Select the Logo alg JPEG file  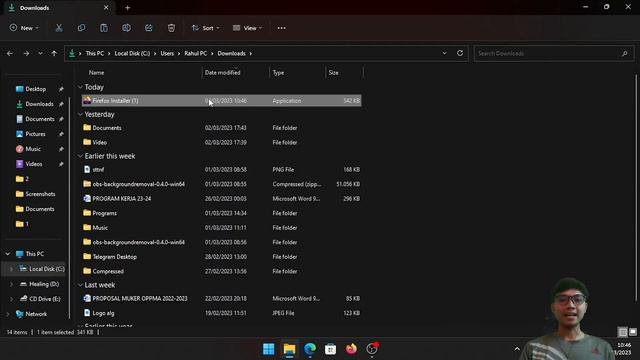222,313
